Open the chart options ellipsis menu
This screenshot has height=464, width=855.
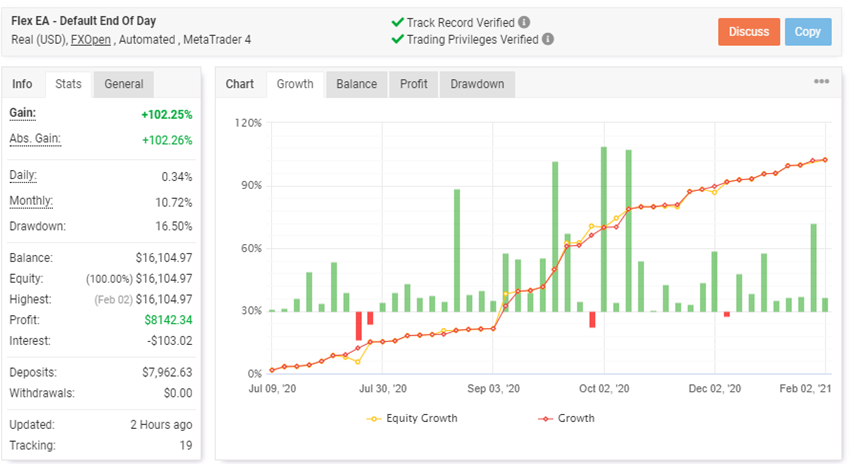tap(821, 81)
